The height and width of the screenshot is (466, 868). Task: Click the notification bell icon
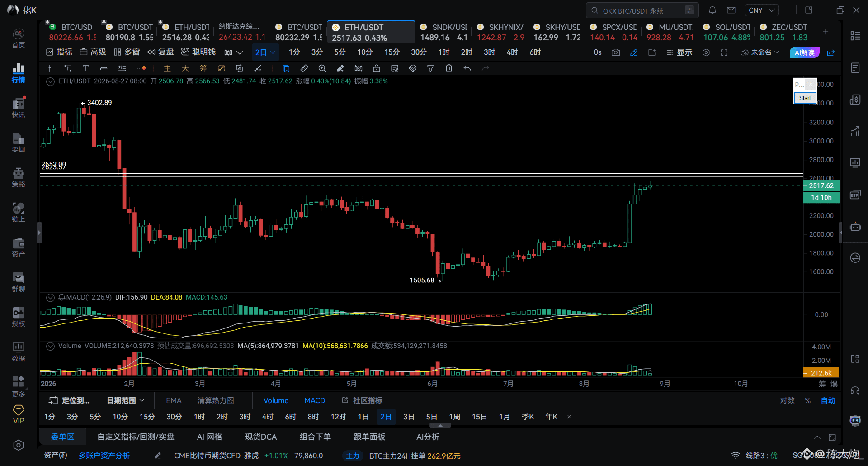(712, 10)
